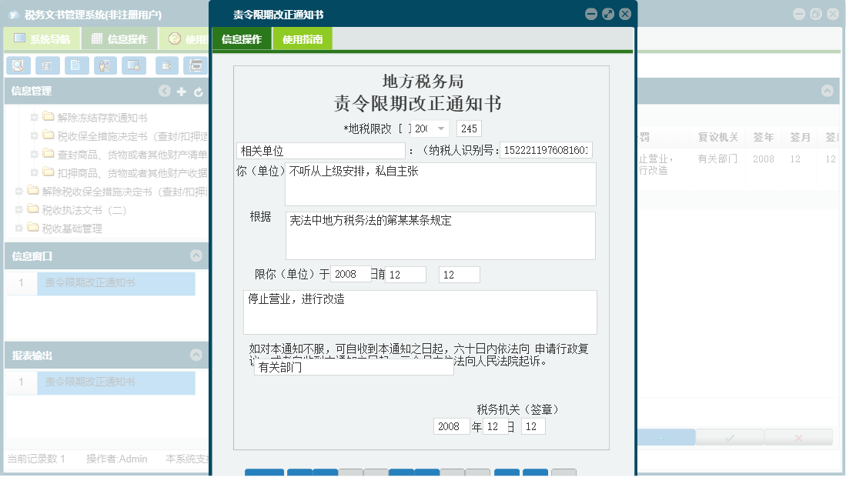Select the 系统导航 ribbon tab
Screen dimensions: 846x504
(x=46, y=38)
